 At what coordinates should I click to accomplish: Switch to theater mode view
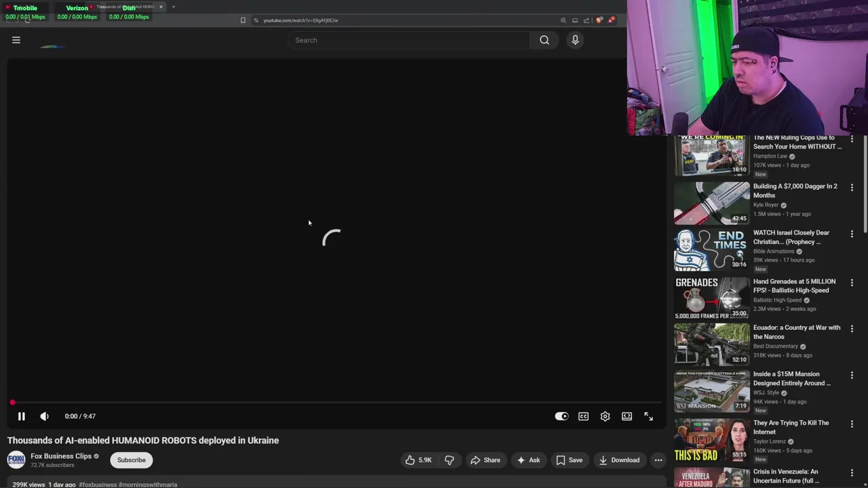[627, 416]
